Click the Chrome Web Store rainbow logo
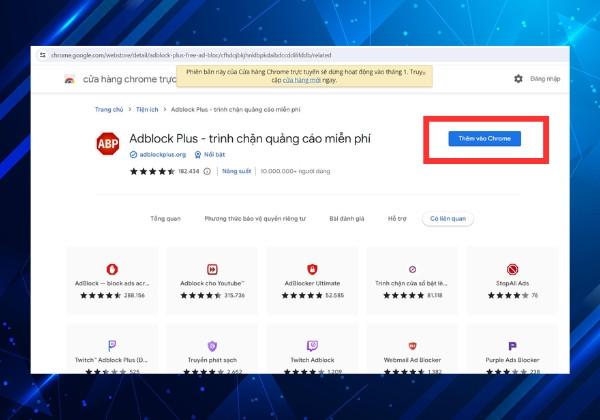Image resolution: width=600 pixels, height=420 pixels. click(x=69, y=80)
